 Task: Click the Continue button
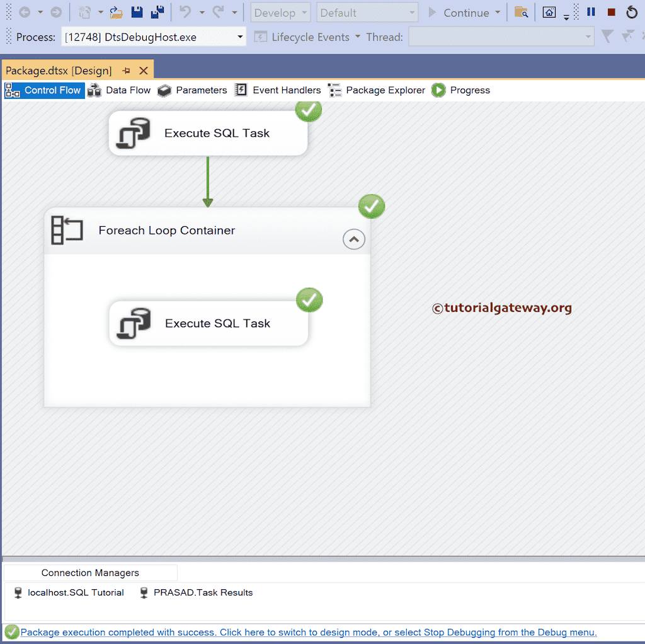click(x=466, y=12)
